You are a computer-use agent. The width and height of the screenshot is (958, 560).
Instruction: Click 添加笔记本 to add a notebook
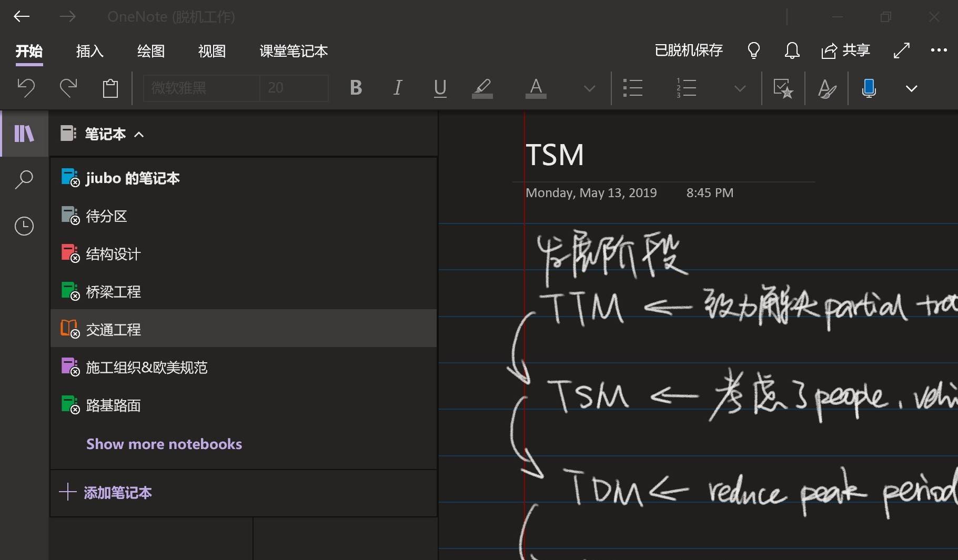coord(106,493)
